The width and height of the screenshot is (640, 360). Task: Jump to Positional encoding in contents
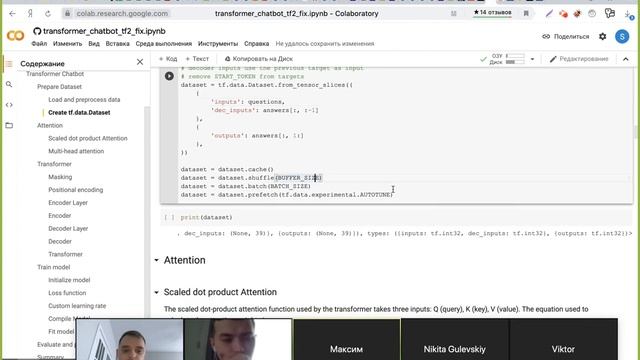[x=76, y=190]
